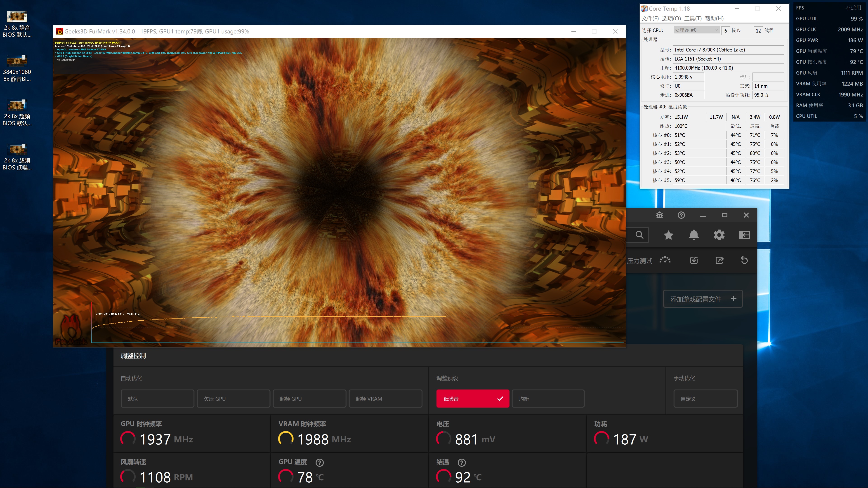
Task: Click GPU temperature help icon
Action: coord(320,462)
